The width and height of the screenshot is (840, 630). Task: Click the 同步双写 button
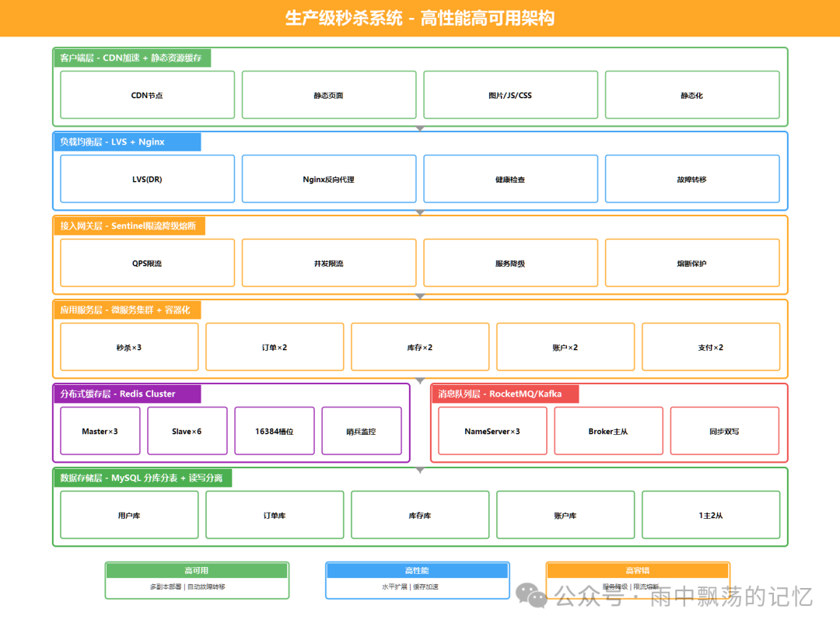(x=725, y=430)
